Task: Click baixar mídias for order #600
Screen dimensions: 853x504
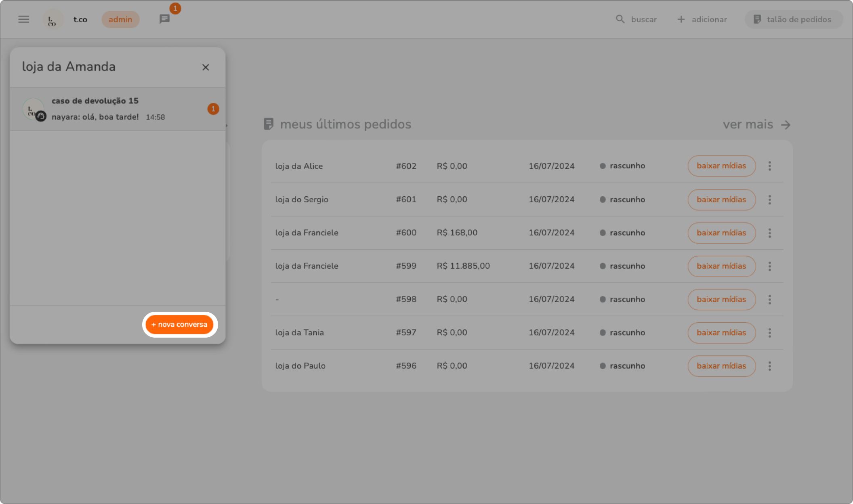Action: pos(721,233)
